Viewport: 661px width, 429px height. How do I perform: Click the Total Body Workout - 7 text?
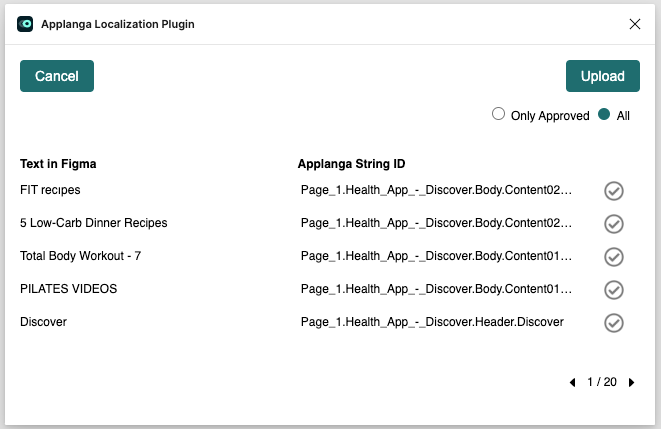coord(81,256)
